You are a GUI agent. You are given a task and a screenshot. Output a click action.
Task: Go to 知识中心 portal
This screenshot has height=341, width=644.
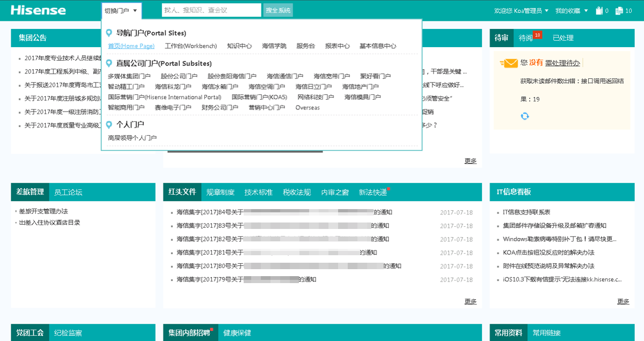(239, 46)
